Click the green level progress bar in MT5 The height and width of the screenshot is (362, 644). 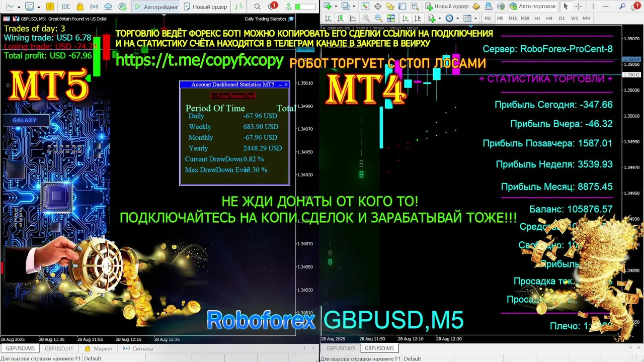pyautogui.click(x=305, y=7)
